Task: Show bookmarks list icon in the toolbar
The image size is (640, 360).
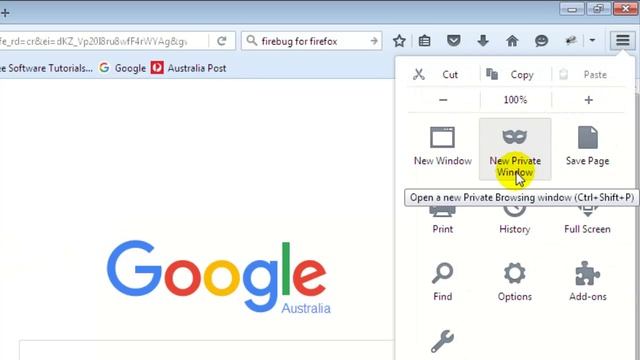Action: [x=424, y=41]
